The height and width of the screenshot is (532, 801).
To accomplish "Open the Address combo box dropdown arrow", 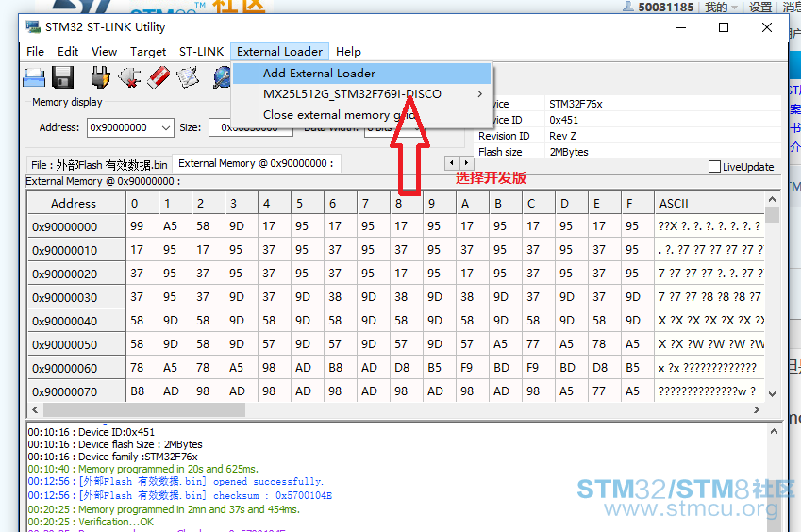I will [165, 127].
